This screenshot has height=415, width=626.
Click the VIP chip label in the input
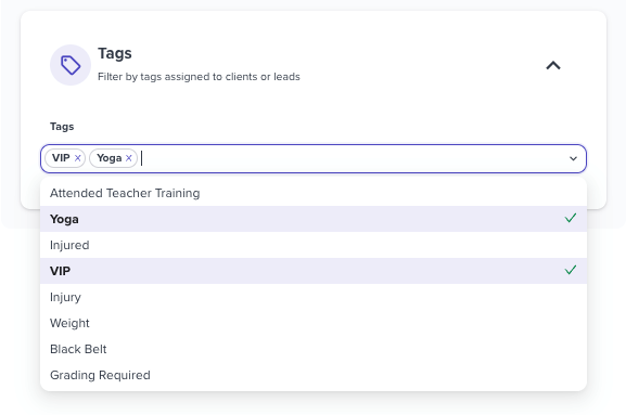[x=61, y=158]
